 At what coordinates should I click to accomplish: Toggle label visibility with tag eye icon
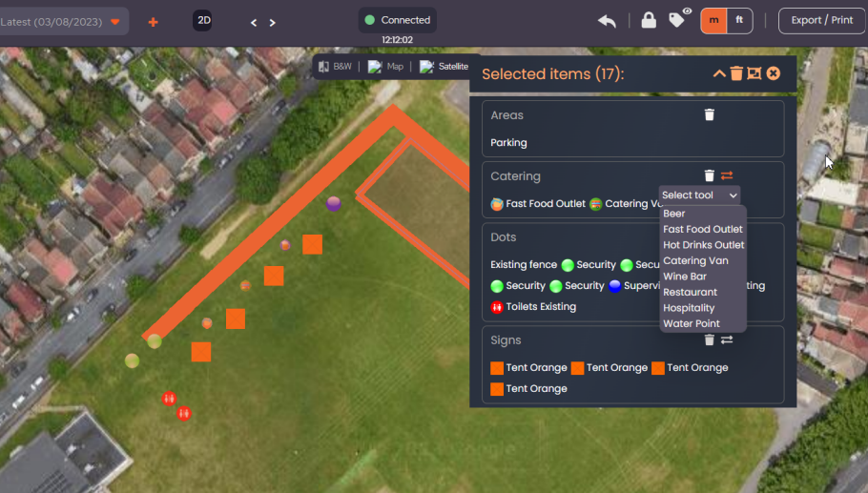[679, 19]
